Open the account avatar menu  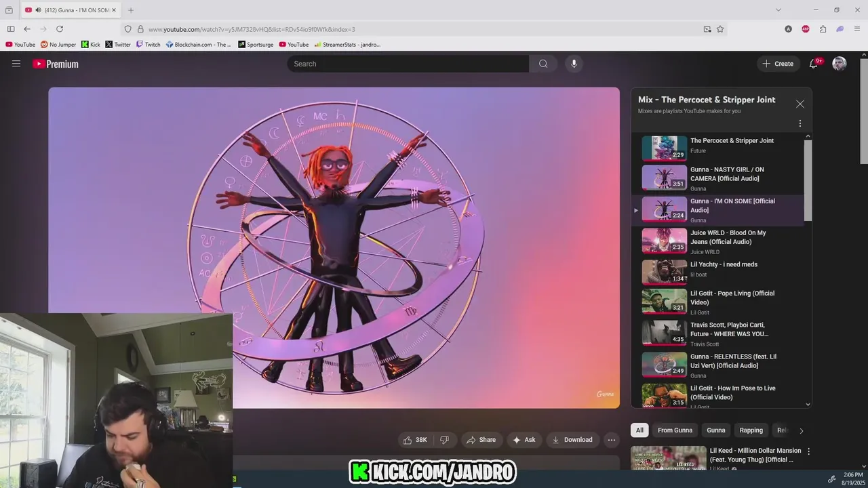point(840,64)
